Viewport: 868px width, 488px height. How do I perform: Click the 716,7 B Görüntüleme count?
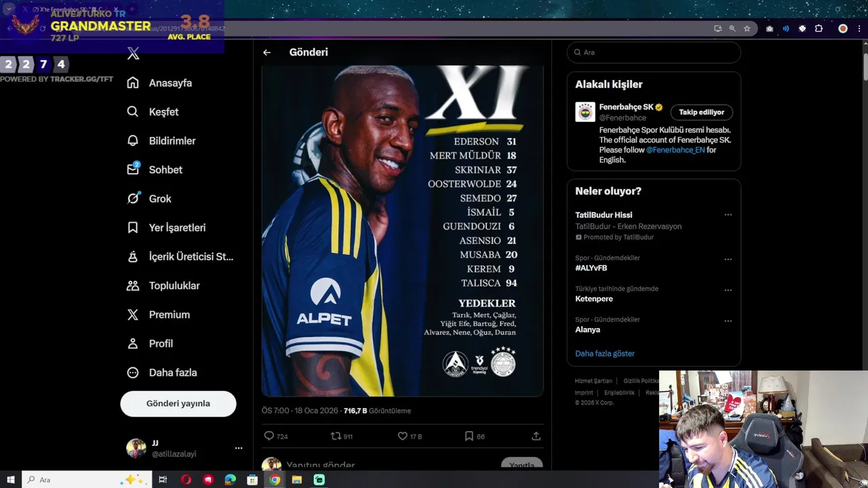tap(377, 411)
